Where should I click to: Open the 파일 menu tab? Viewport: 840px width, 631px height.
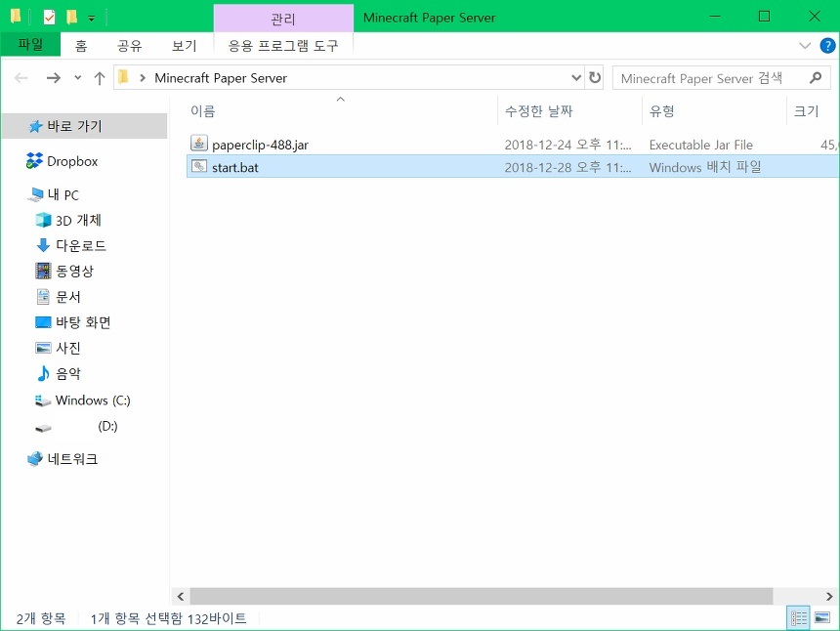point(30,45)
